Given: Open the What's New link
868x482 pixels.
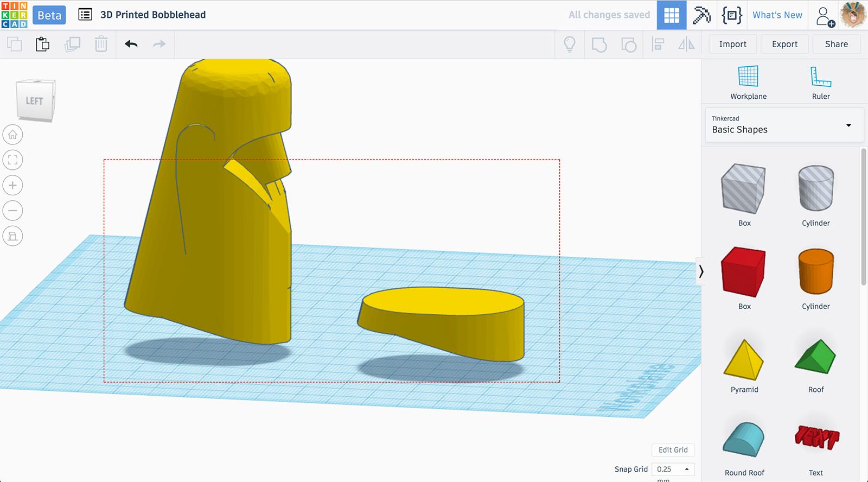Looking at the screenshot, I should (777, 15).
